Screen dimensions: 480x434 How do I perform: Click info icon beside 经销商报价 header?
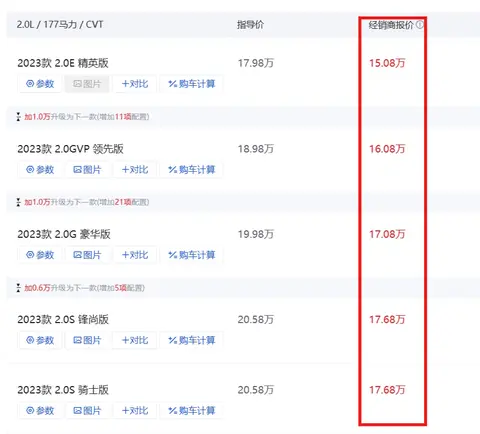(x=420, y=25)
